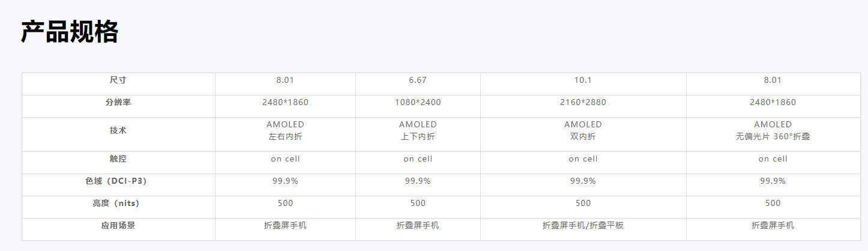Click the 产品规格 heading
Image resolution: width=868 pixels, height=251 pixels.
[70, 32]
